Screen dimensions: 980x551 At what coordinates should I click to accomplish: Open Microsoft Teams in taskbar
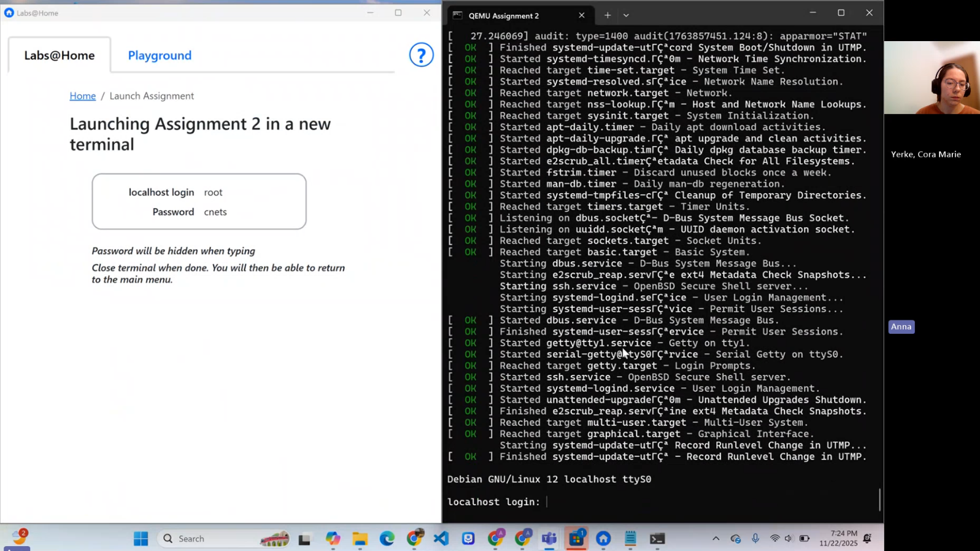click(x=549, y=539)
